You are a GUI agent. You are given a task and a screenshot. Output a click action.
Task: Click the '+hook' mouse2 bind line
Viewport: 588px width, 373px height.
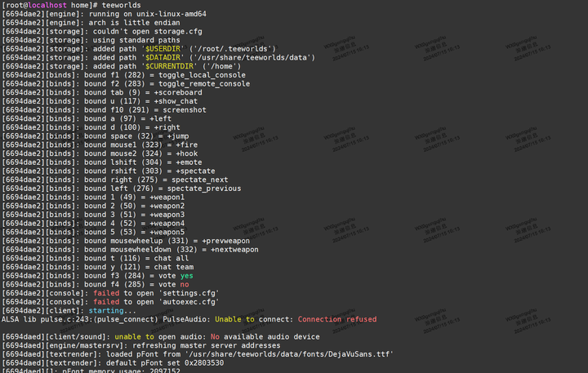point(100,153)
